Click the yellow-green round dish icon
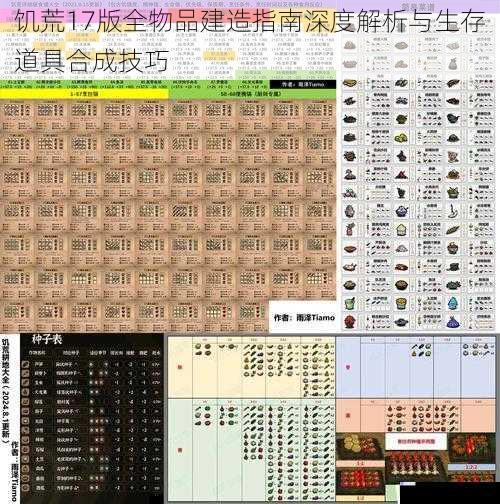The image size is (500, 504). pyautogui.click(x=401, y=137)
